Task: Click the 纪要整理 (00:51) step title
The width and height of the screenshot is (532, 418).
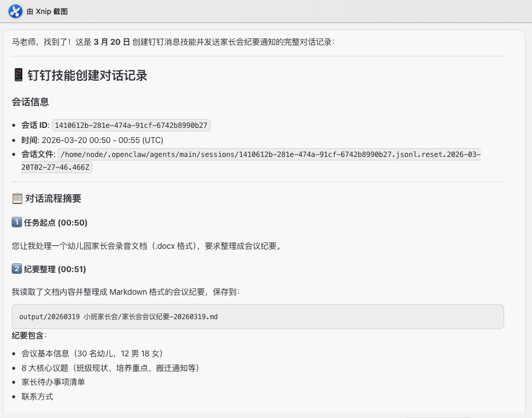Action: coord(55,269)
